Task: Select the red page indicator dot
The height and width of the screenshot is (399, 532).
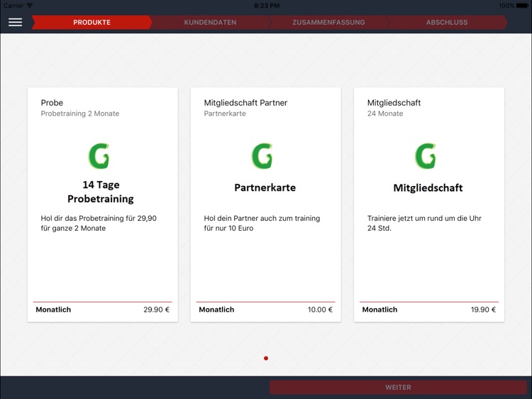Action: pyautogui.click(x=266, y=359)
